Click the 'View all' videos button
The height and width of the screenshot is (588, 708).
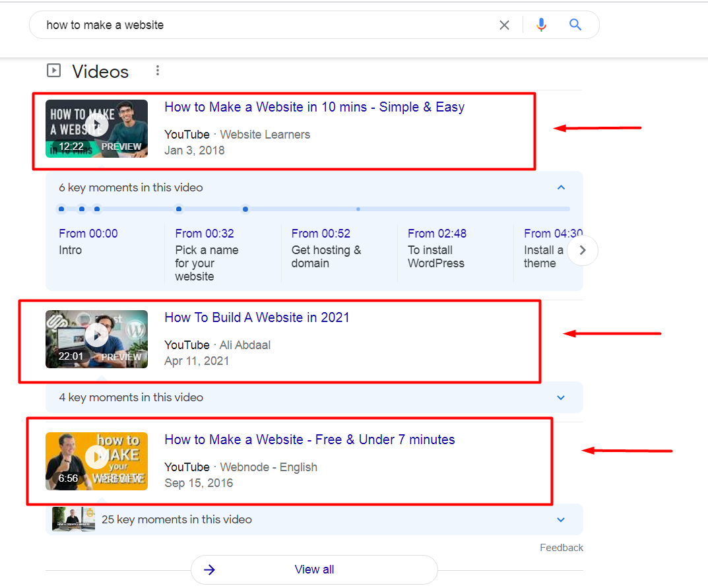(x=314, y=570)
